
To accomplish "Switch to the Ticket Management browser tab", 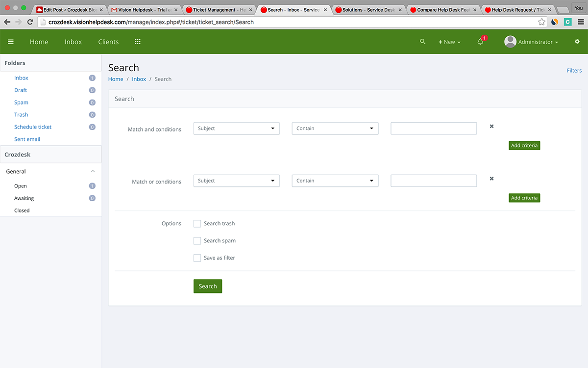I will pos(219,10).
